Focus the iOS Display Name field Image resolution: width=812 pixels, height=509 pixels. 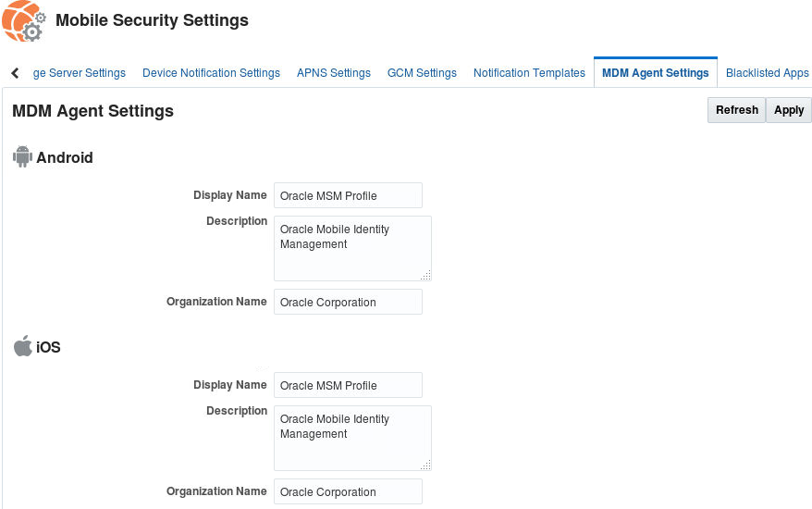coord(348,385)
